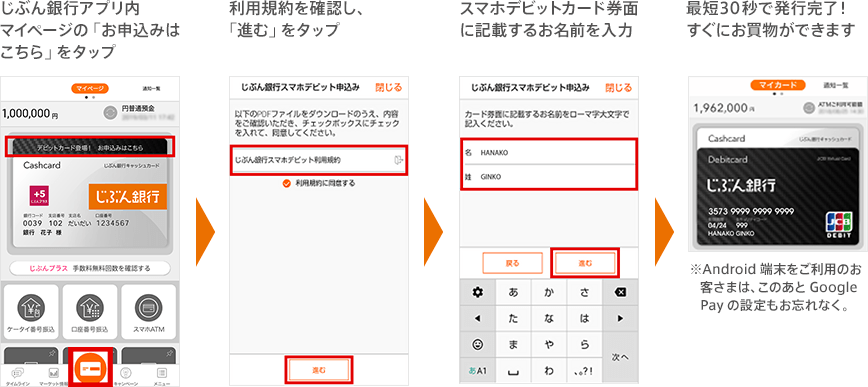Tap the や key on the keyboard
Image resolution: width=868 pixels, height=387 pixels.
tap(549, 344)
